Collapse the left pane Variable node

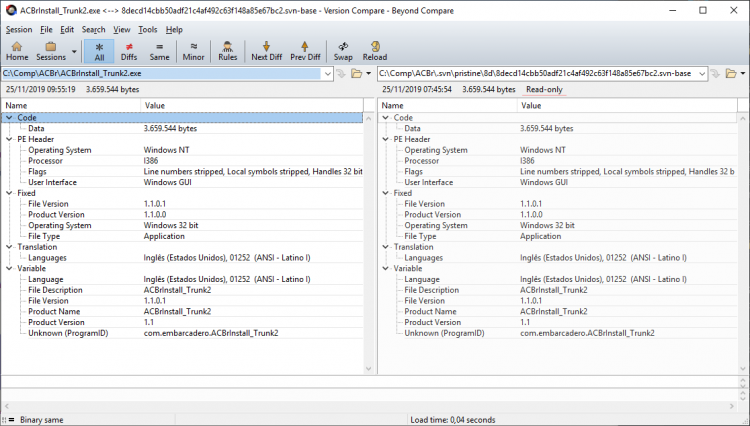[9, 268]
